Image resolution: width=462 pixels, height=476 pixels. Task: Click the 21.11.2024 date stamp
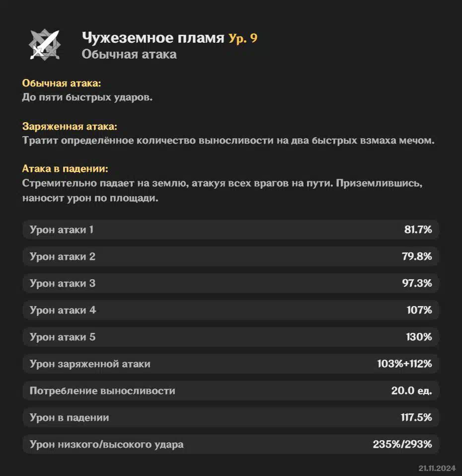(437, 468)
